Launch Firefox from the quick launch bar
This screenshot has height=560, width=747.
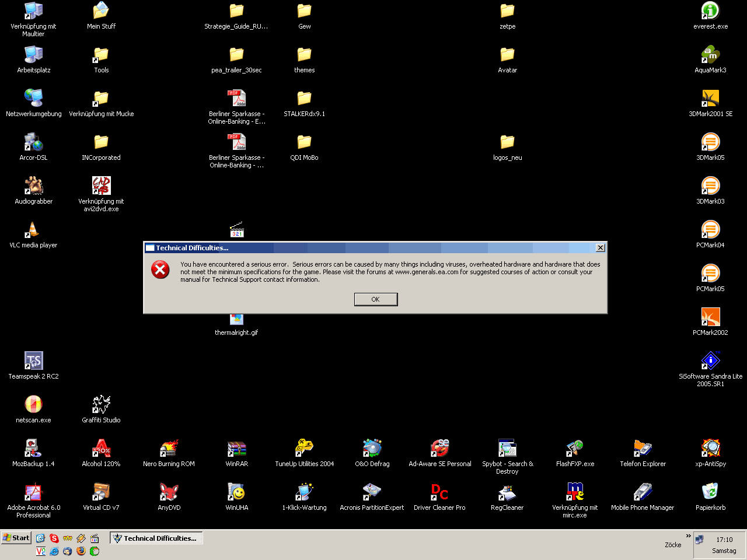click(x=81, y=551)
